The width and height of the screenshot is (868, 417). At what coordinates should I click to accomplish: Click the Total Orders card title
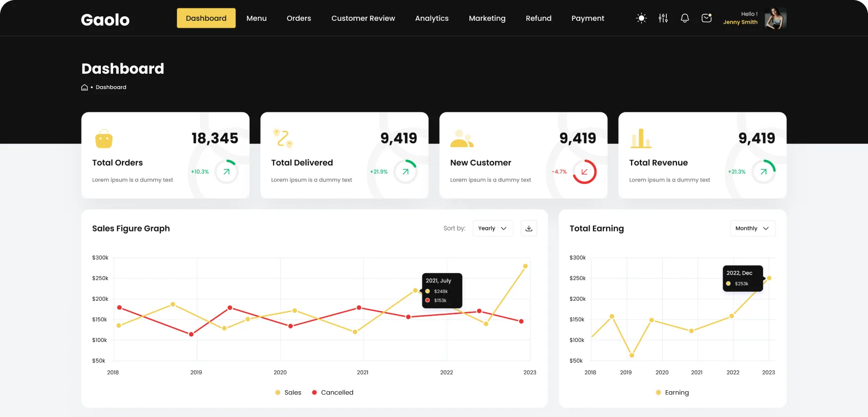pos(118,163)
